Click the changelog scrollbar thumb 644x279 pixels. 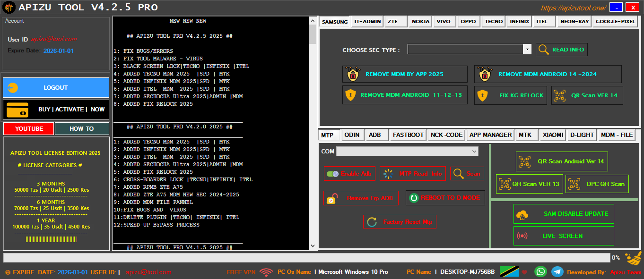[313, 34]
